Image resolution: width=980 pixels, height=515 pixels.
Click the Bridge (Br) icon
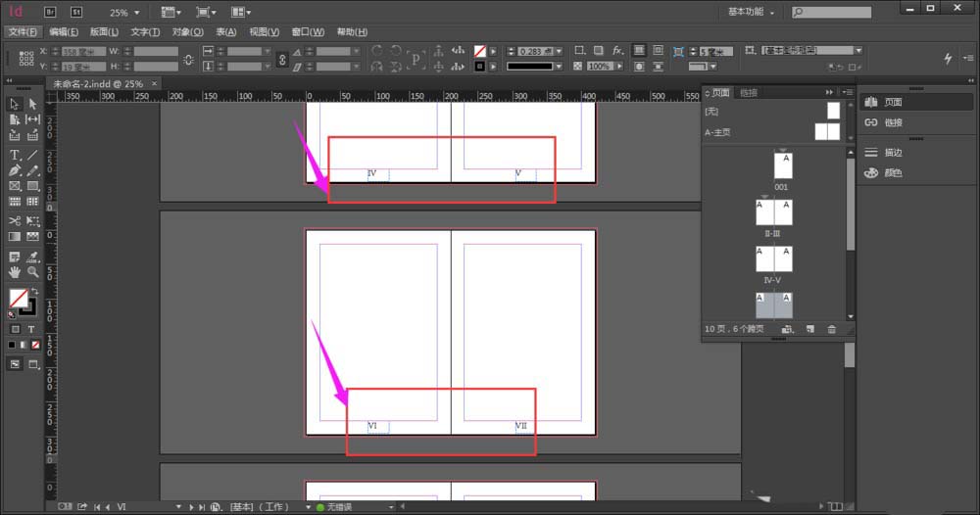[x=50, y=12]
